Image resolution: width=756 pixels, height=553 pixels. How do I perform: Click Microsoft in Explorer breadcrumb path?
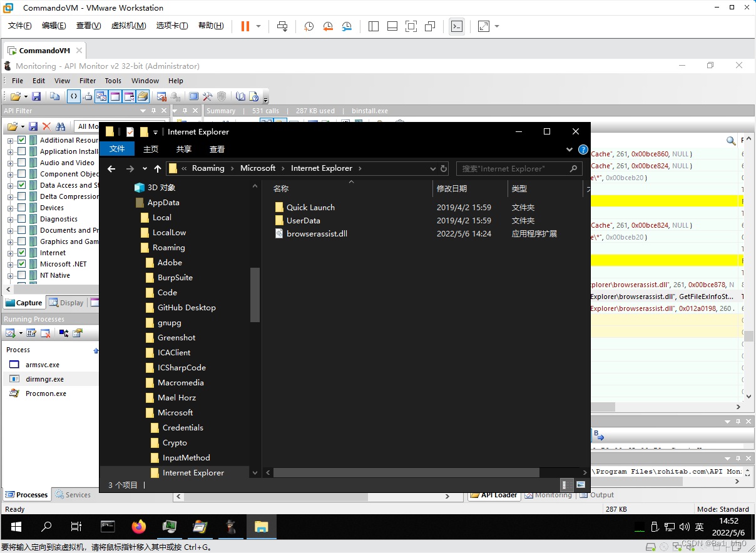tap(258, 168)
